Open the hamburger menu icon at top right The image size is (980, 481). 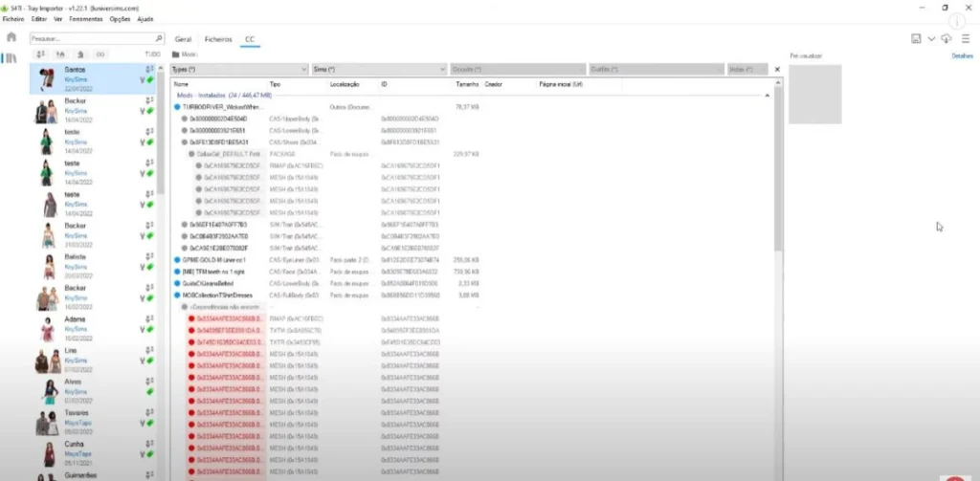point(966,39)
